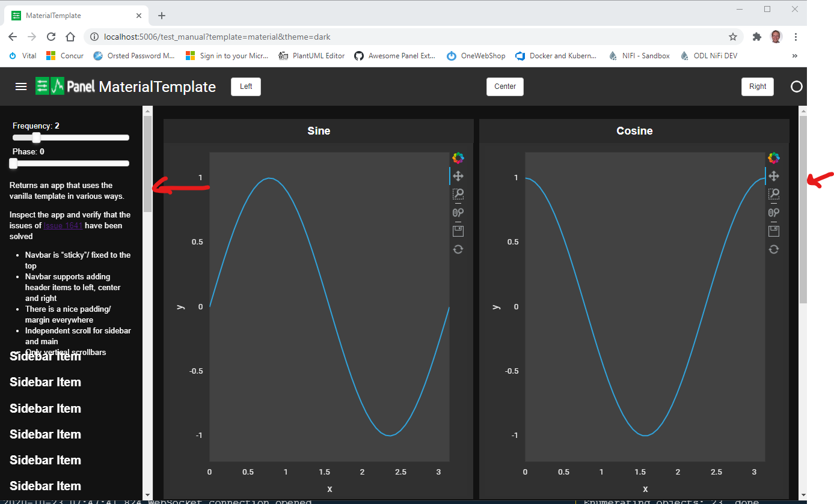This screenshot has width=834, height=504.
Task: Open the sidebar hamburger menu
Action: 21,86
